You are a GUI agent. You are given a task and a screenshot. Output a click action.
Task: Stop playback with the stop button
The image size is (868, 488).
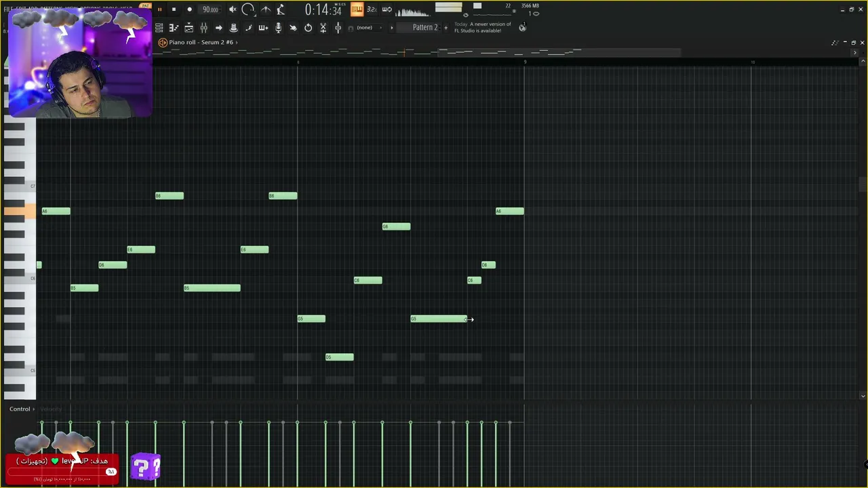click(174, 9)
